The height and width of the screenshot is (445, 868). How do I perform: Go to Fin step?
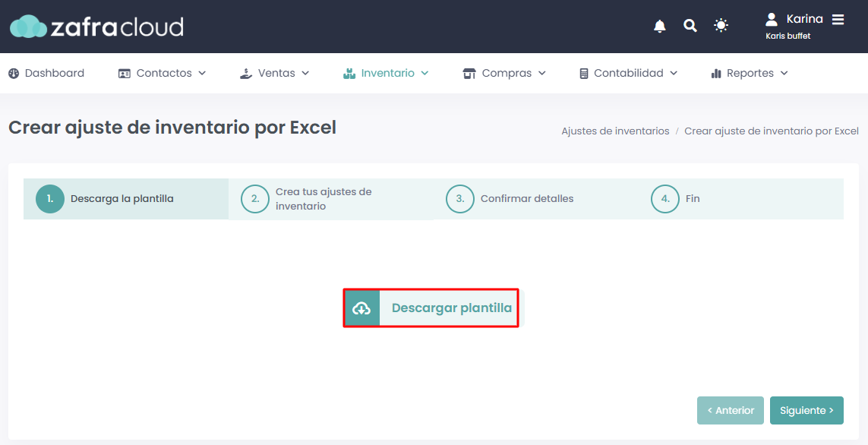point(741,199)
